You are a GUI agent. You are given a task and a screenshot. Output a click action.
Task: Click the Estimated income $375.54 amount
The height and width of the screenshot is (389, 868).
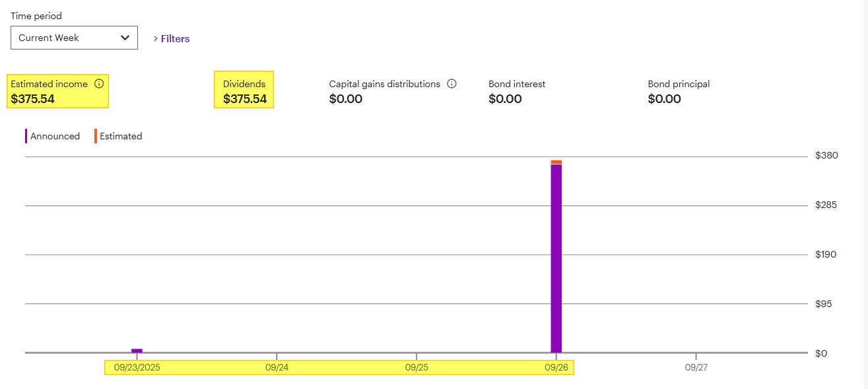[33, 99]
